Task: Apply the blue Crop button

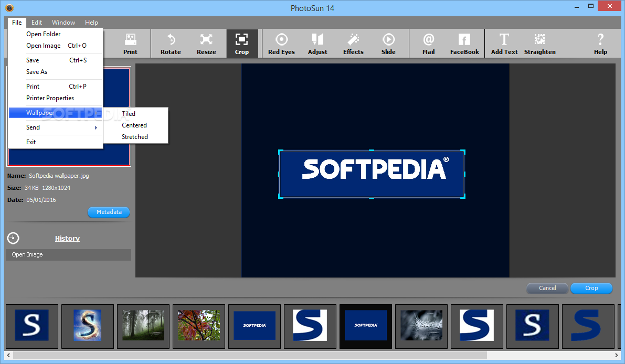Action: click(591, 288)
